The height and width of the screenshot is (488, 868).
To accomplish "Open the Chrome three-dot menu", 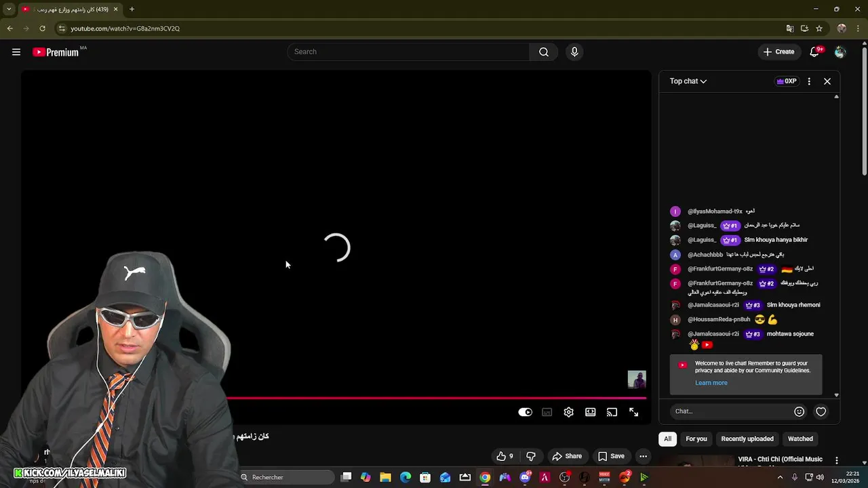I will pos(857,28).
